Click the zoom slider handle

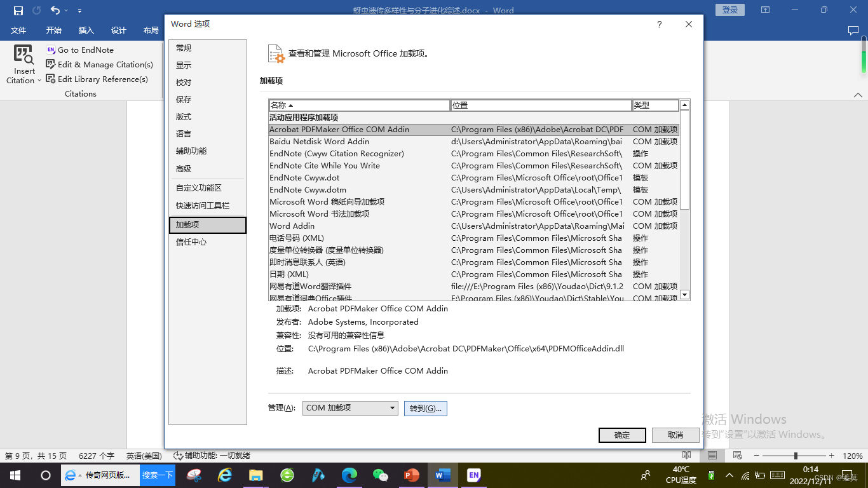[796, 456]
